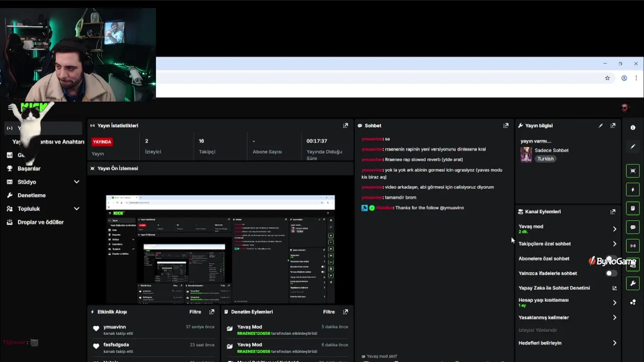Click the stream category thumbnail in Yayın bilgisi

pos(526,154)
